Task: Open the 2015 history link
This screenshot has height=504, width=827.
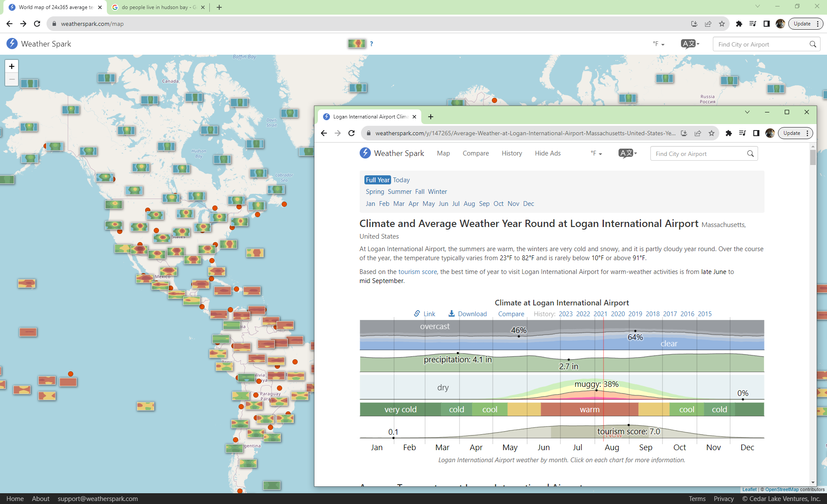Action: (x=705, y=314)
